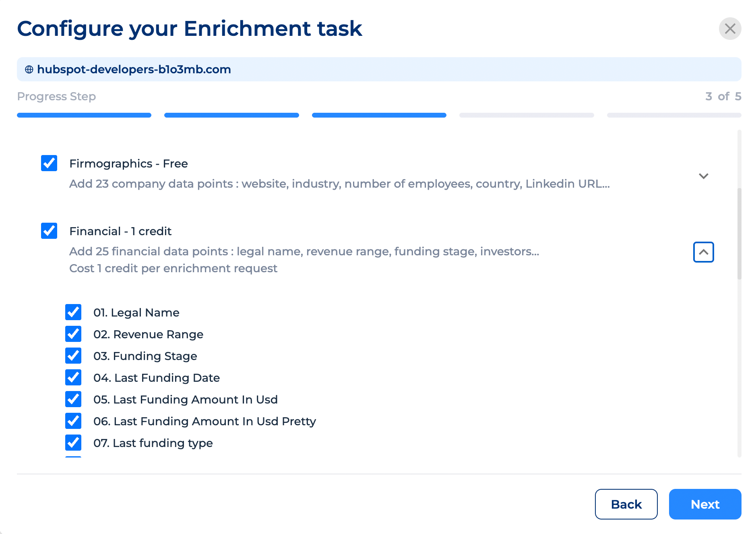Click the X to close the dialog

click(730, 29)
